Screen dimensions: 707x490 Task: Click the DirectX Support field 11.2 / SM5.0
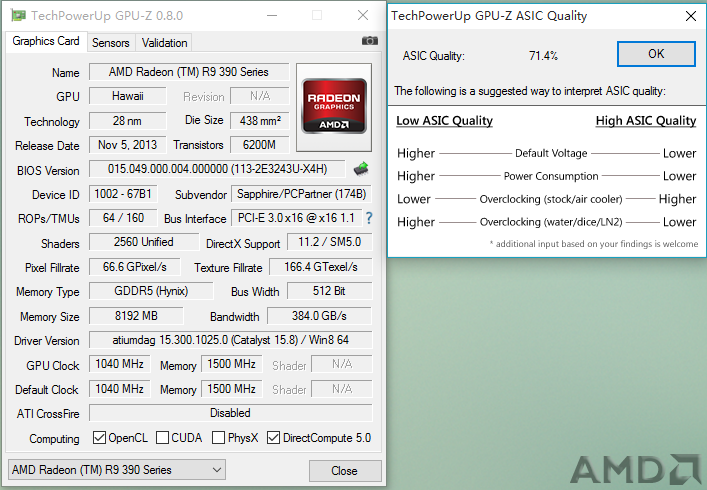(x=330, y=242)
